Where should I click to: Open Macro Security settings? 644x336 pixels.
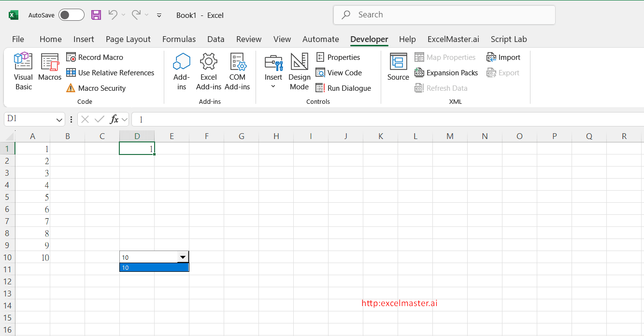click(96, 88)
